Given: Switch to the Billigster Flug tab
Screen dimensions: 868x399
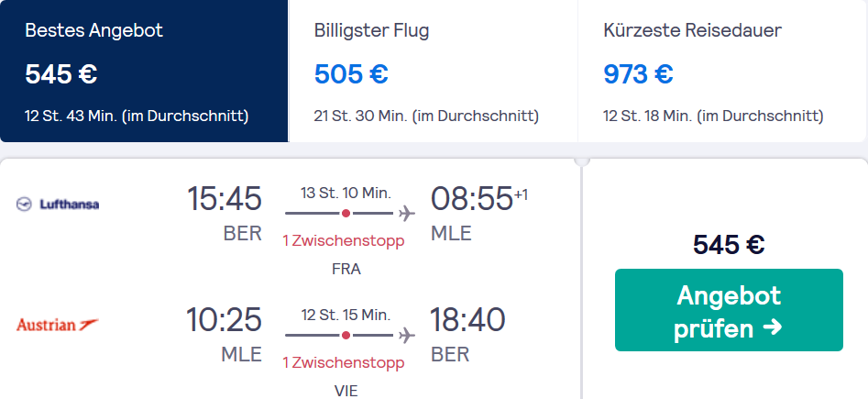Looking at the screenshot, I should click(434, 71).
